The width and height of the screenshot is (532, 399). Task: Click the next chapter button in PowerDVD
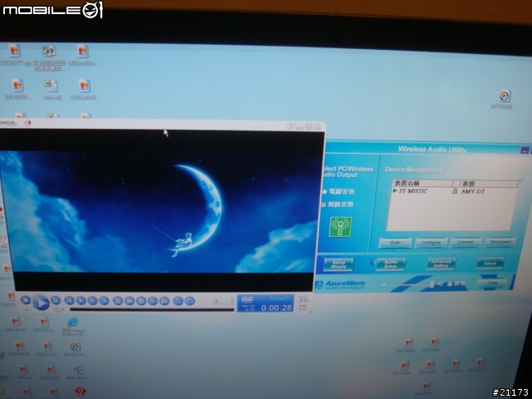(x=81, y=301)
